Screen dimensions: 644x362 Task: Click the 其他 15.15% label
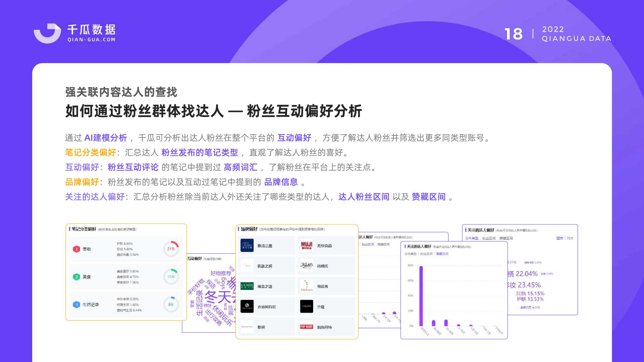pos(530,293)
